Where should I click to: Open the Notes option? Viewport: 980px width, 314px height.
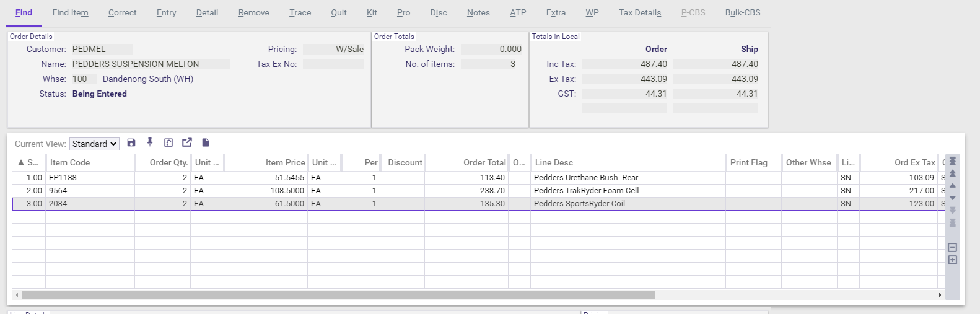tap(478, 12)
